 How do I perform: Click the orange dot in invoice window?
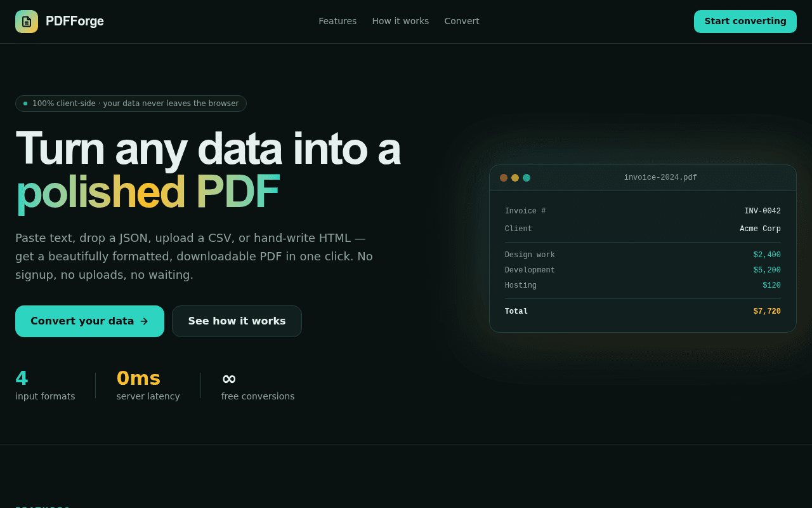coord(504,178)
